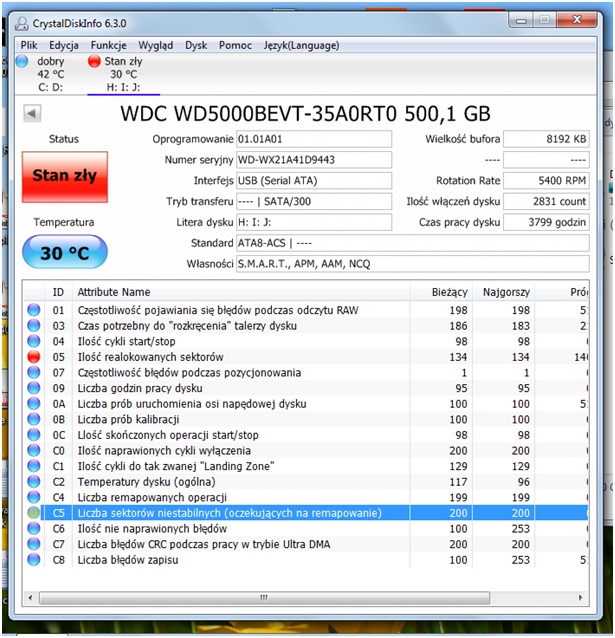Image resolution: width=615 pixels, height=638 pixels.
Task: Click the ID column header
Action: point(58,292)
